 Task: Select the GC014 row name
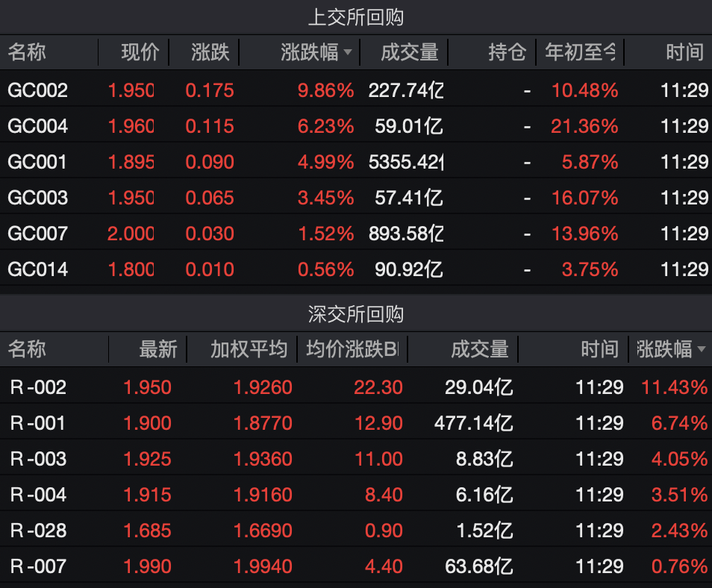pyautogui.click(x=37, y=269)
